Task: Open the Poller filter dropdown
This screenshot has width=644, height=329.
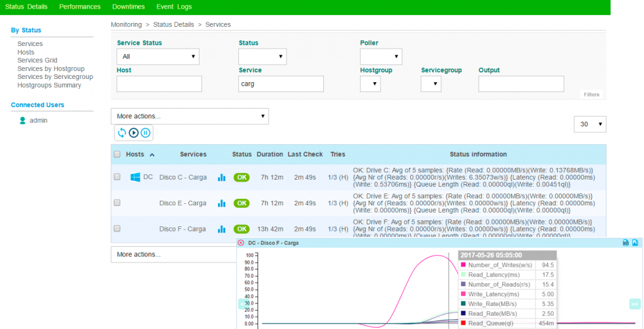Action: click(x=381, y=57)
